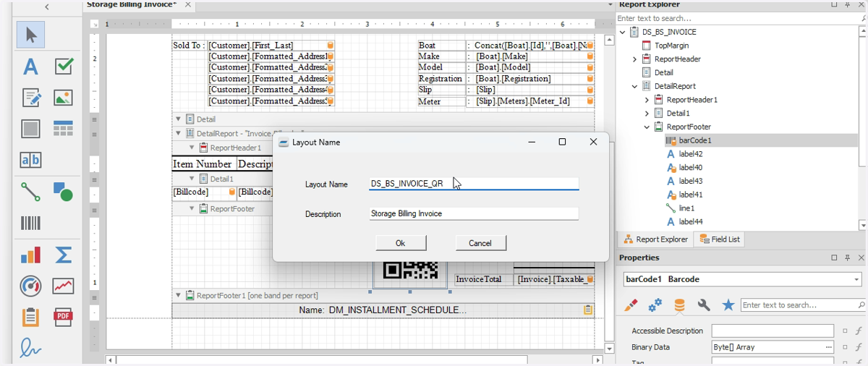Select the Pointer tool in the toolbox
The width and height of the screenshot is (868, 366).
(x=30, y=35)
